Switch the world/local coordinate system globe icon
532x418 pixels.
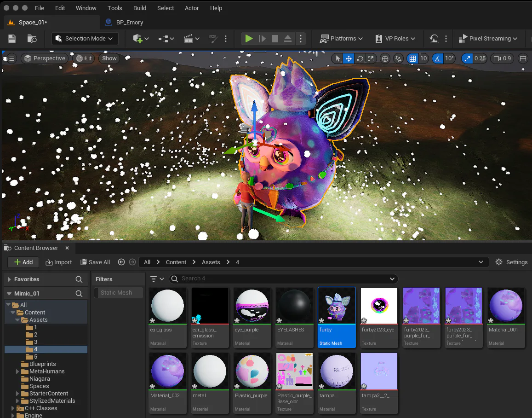click(385, 58)
